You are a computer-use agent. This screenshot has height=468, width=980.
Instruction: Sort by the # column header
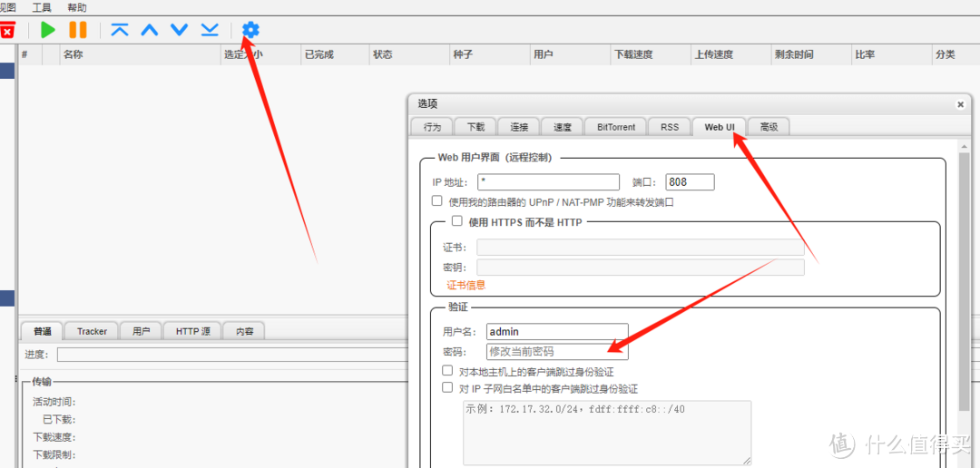coord(30,54)
